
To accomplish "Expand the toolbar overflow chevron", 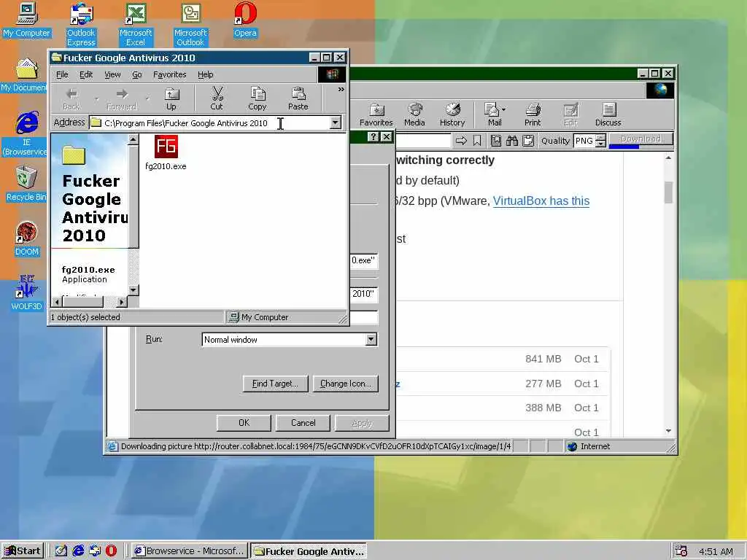I will click(x=341, y=89).
